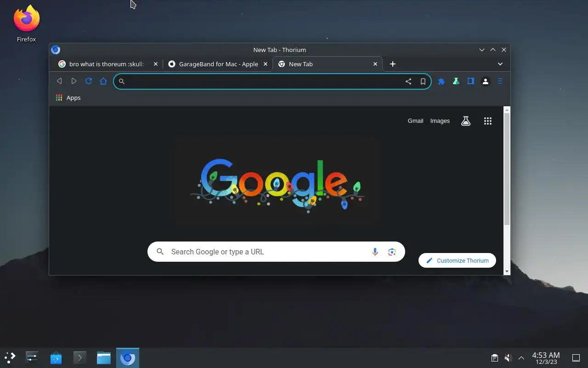Screen dimensions: 588x368
Task: Switch to the GarageBand for Mac tab
Action: 218,64
